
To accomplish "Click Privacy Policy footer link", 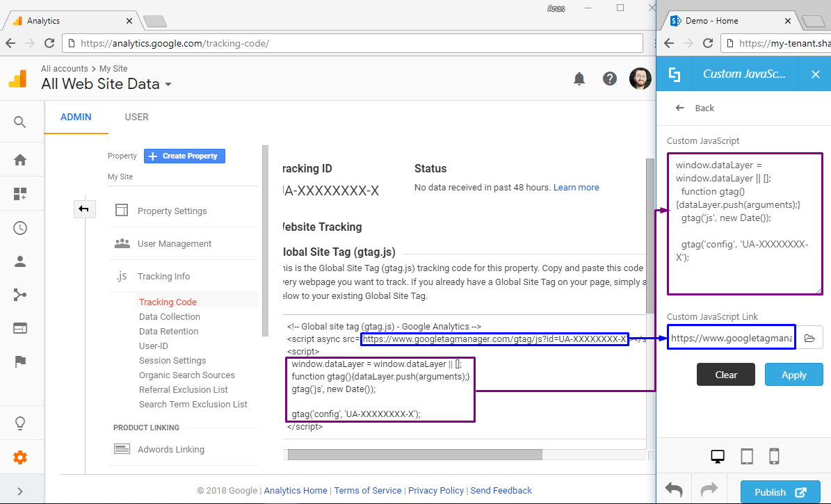I will [435, 491].
